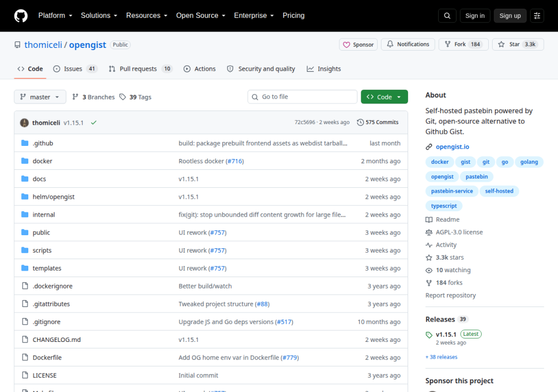Click the Sign in button

(475, 16)
